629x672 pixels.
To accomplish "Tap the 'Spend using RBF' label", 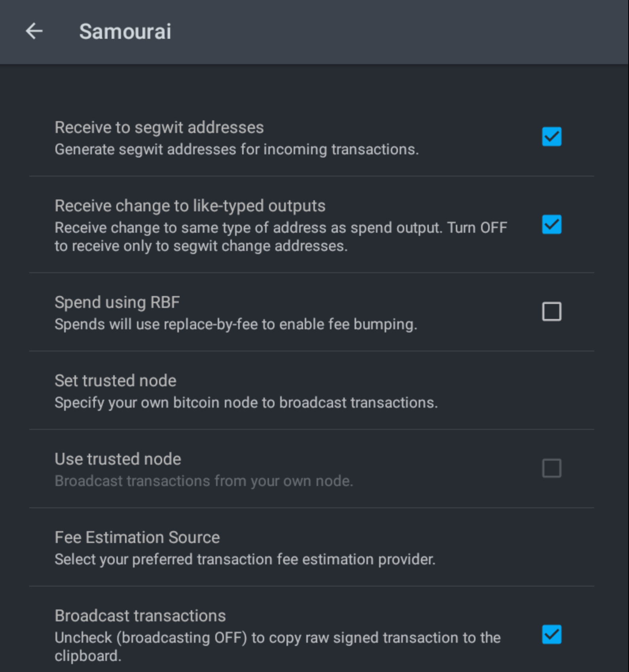I will click(117, 302).
